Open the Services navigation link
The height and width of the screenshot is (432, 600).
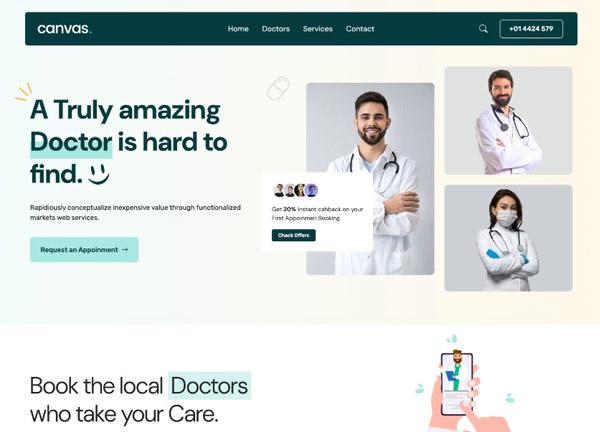318,29
